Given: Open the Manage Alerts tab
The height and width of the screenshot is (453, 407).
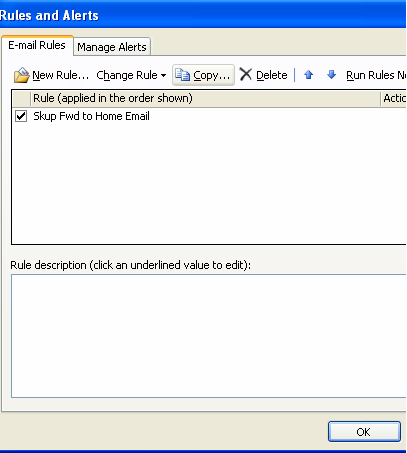Looking at the screenshot, I should click(x=112, y=47).
